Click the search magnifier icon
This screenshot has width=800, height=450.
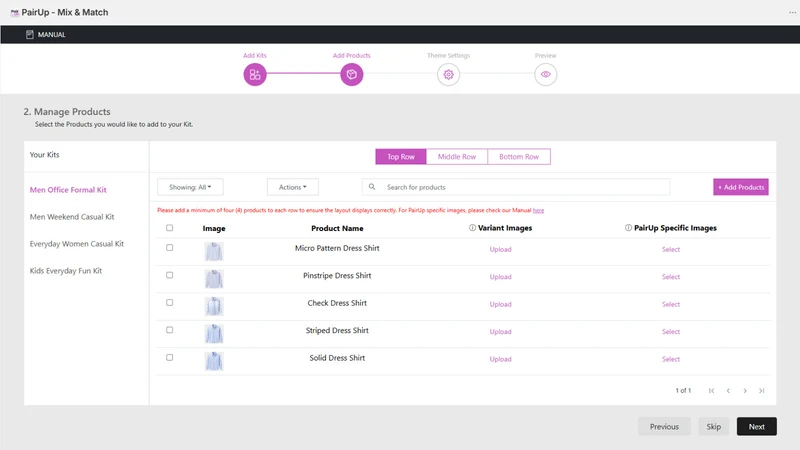pyautogui.click(x=372, y=187)
